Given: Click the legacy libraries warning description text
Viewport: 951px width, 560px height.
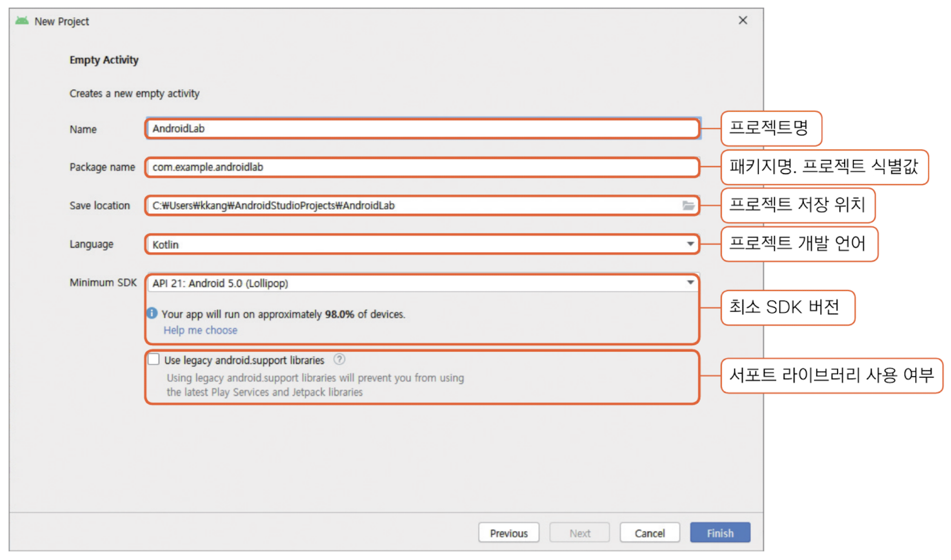Looking at the screenshot, I should 315,385.
